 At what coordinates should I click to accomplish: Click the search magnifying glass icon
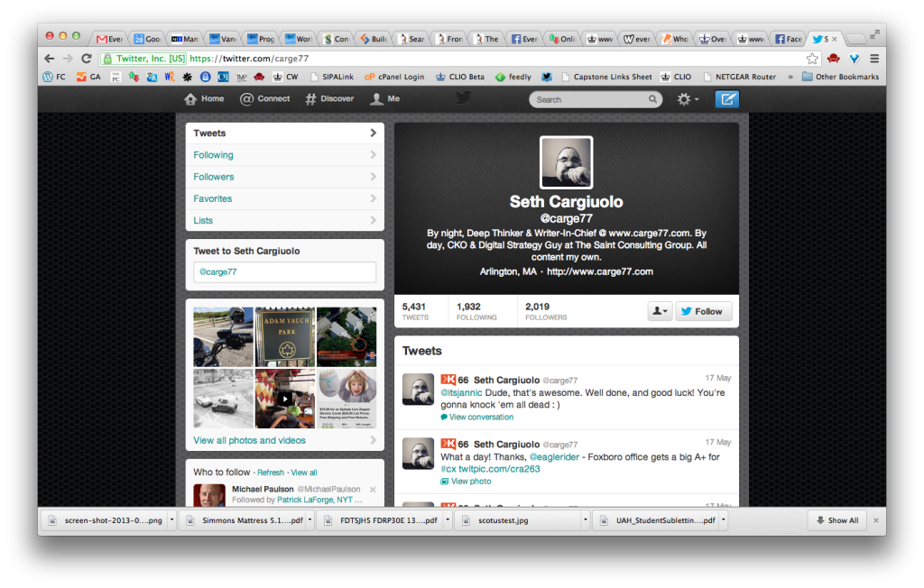coord(652,99)
